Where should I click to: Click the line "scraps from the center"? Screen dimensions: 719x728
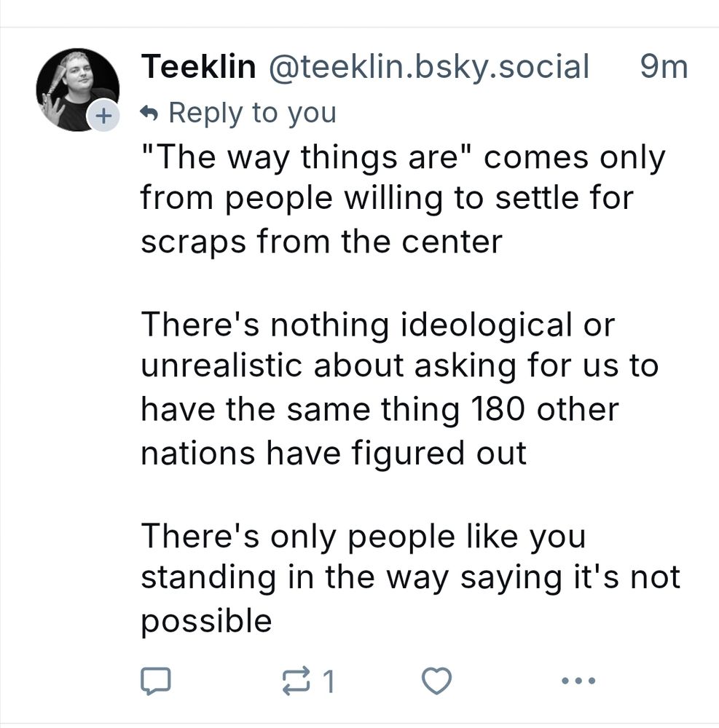coord(321,241)
